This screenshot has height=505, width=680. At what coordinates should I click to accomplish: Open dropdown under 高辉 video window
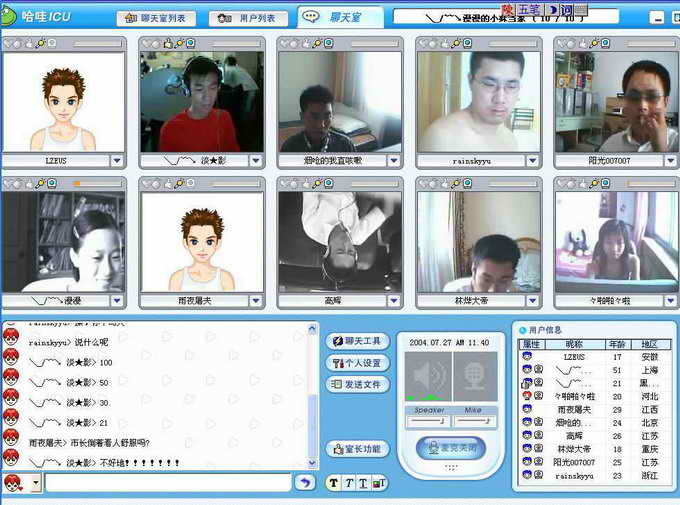tap(393, 300)
